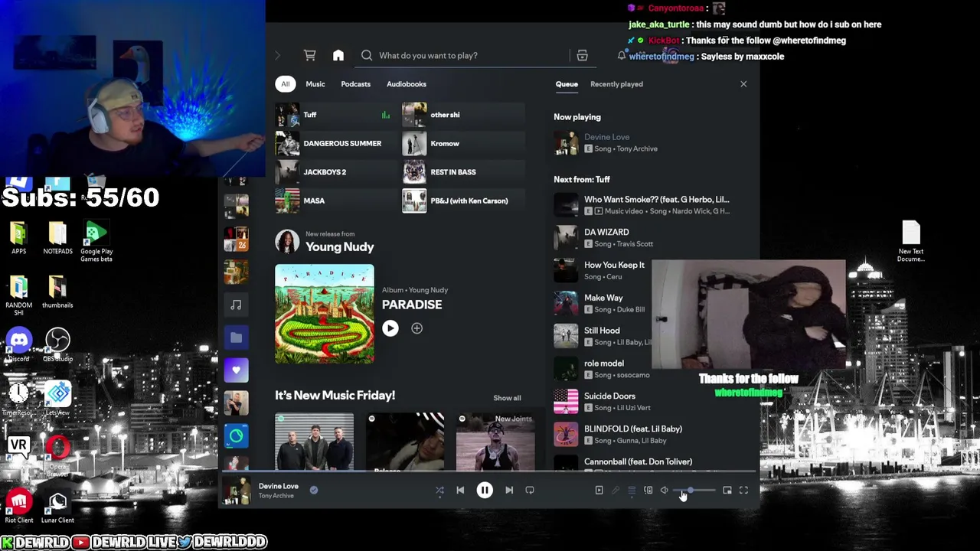The image size is (980, 551).
Task: Select the Audiobooks filter
Action: (407, 84)
